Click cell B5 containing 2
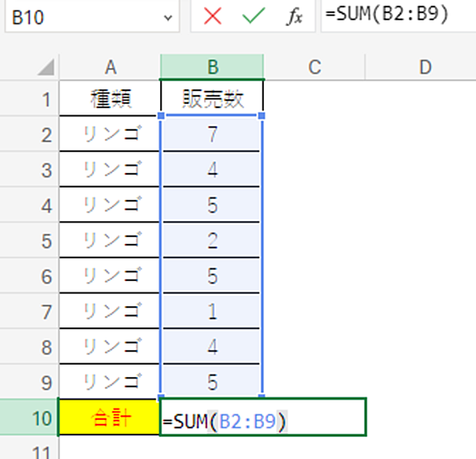 212,240
